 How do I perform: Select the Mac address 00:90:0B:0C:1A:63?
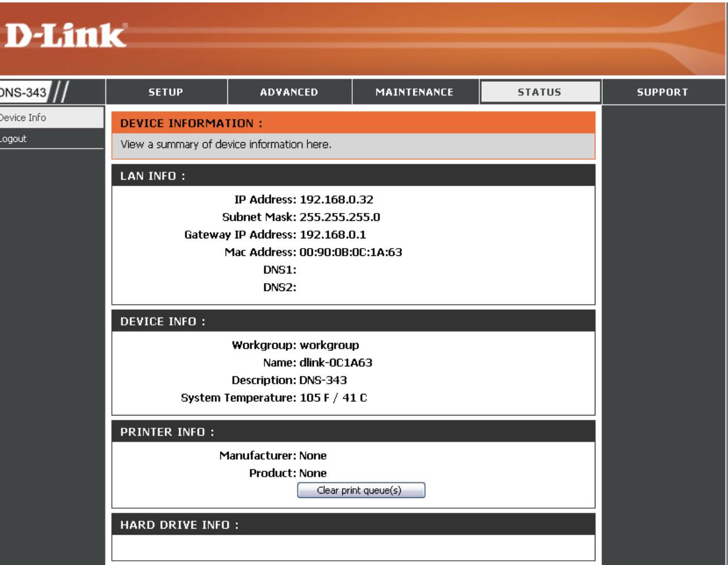(x=352, y=253)
